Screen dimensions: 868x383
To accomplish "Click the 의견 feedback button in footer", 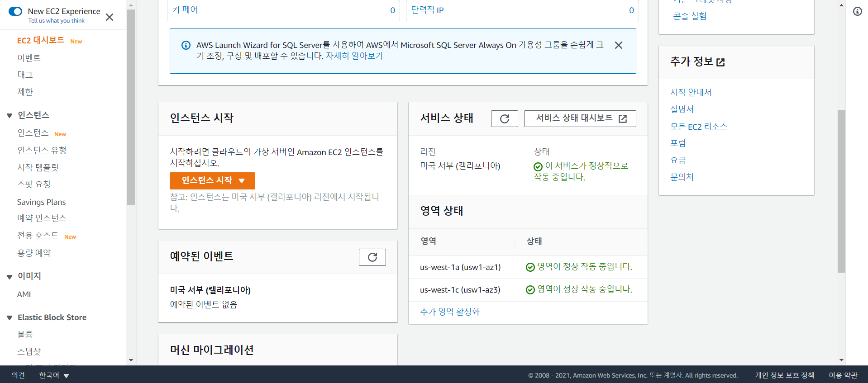I will click(18, 375).
